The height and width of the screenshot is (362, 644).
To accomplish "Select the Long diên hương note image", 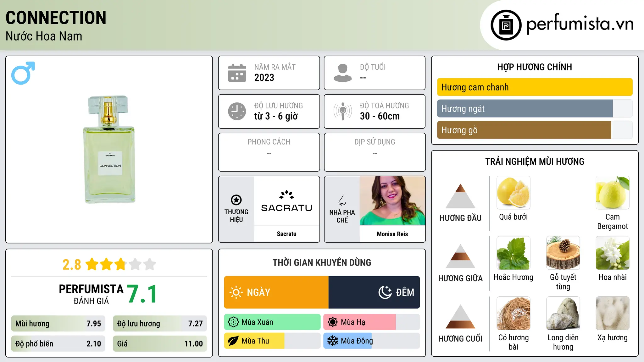I will tap(563, 313).
